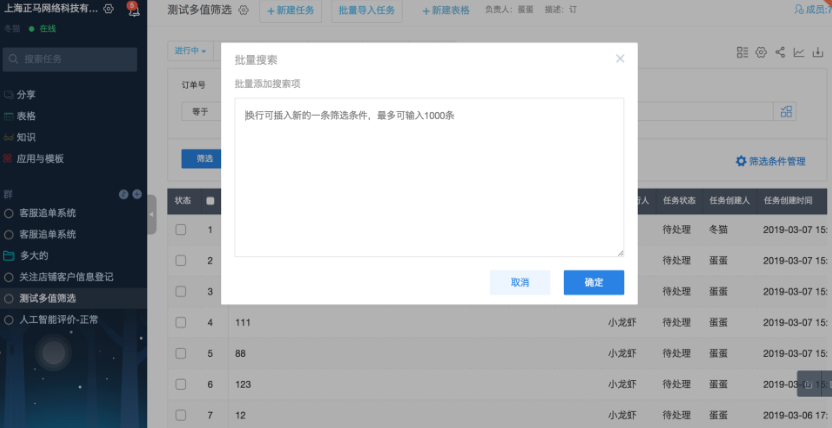The width and height of the screenshot is (832, 428).
Task: Click the 确定 button in dialog
Action: (593, 282)
